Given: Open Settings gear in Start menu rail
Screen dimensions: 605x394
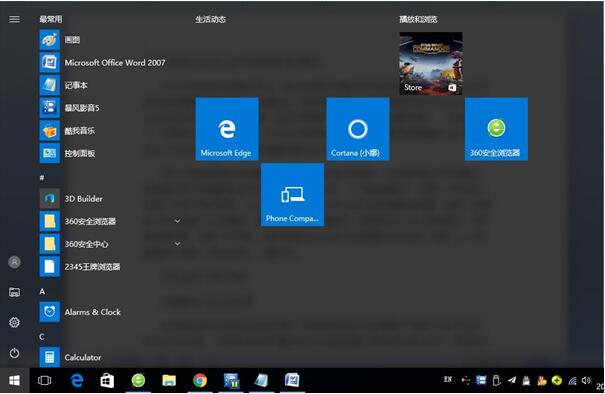Looking at the screenshot, I should point(14,322).
